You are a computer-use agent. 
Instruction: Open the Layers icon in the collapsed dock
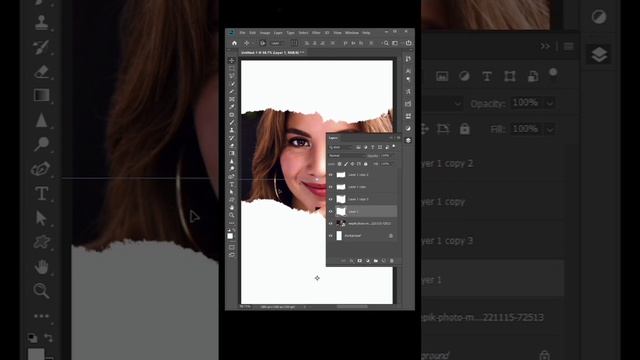(408, 140)
